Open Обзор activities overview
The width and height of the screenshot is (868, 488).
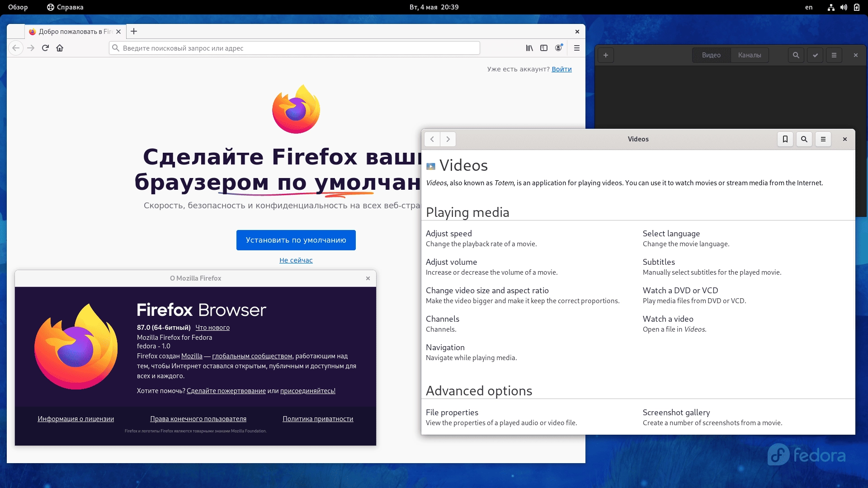18,7
